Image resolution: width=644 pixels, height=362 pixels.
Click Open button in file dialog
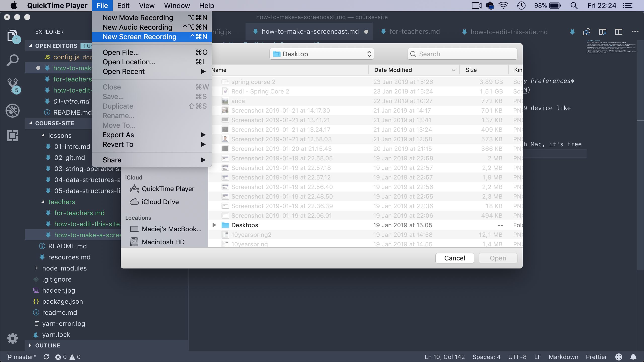tap(498, 258)
